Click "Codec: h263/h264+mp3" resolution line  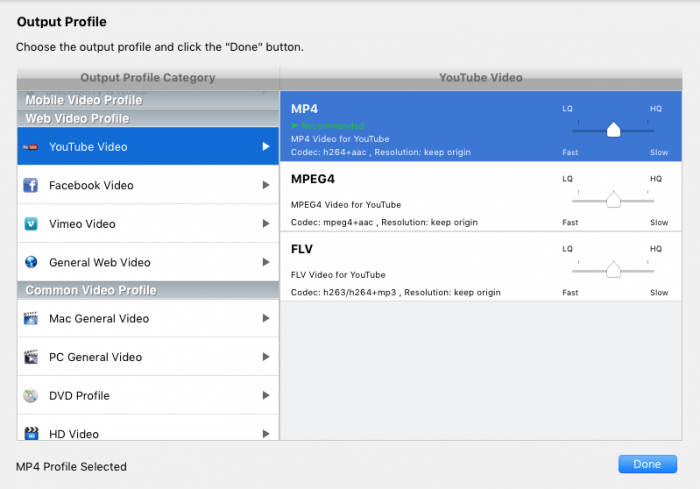(x=396, y=293)
